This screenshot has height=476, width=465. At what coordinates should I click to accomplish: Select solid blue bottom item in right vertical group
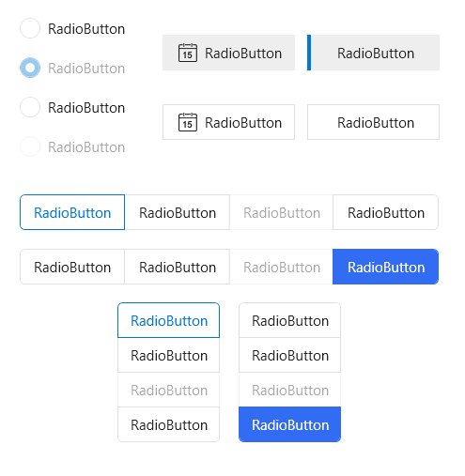tap(289, 424)
